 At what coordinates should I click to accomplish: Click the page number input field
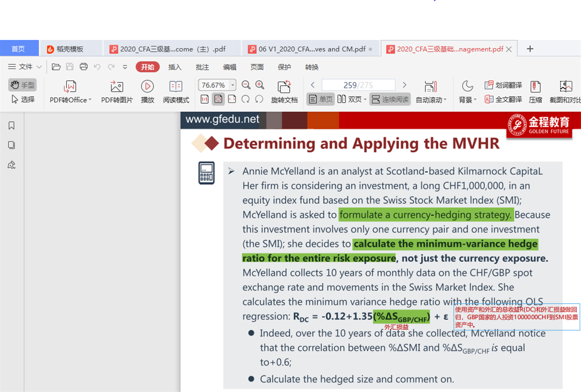click(x=358, y=85)
